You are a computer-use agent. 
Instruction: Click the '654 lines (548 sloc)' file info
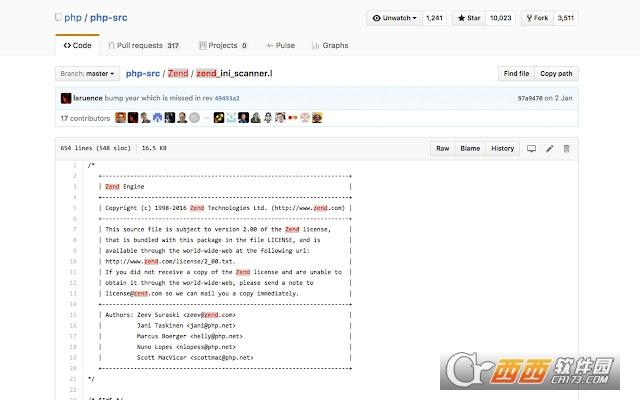coord(96,148)
